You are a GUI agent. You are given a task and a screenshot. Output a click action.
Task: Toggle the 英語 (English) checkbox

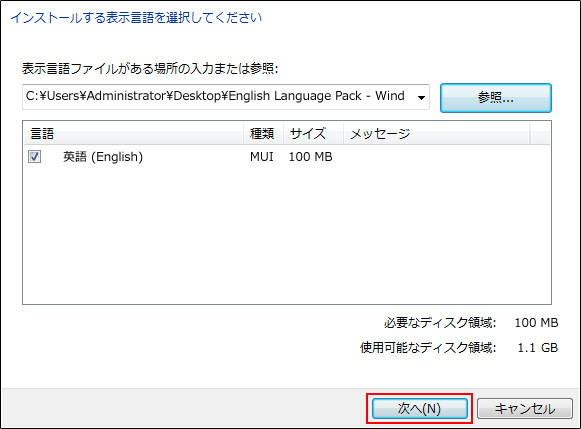34,157
